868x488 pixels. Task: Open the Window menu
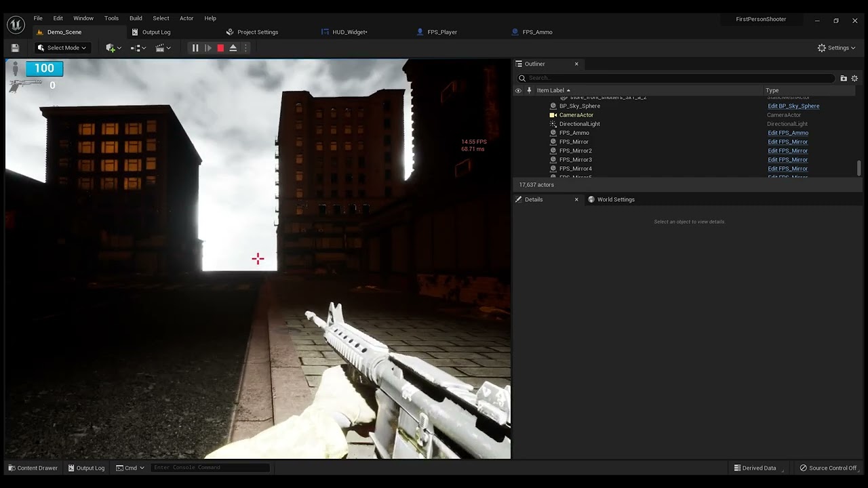point(83,18)
